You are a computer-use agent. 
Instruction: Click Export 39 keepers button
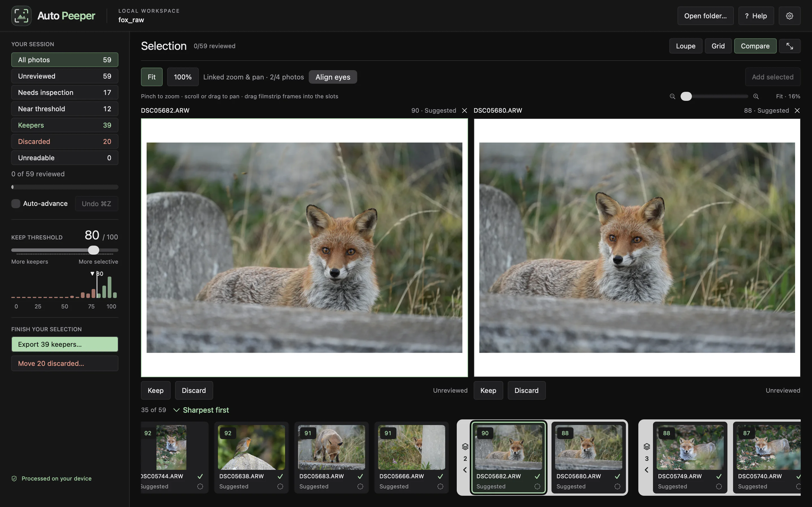click(65, 344)
